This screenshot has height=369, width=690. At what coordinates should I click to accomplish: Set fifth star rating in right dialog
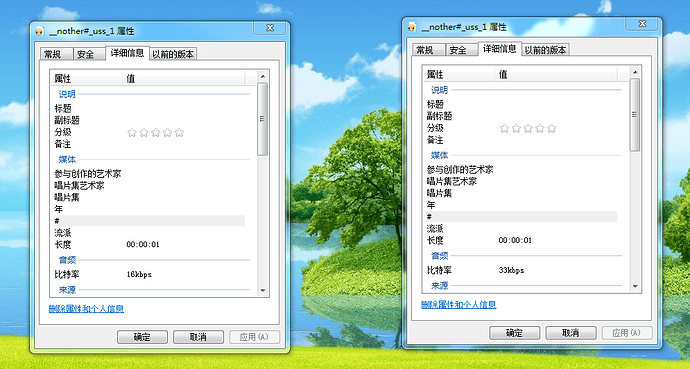click(551, 128)
